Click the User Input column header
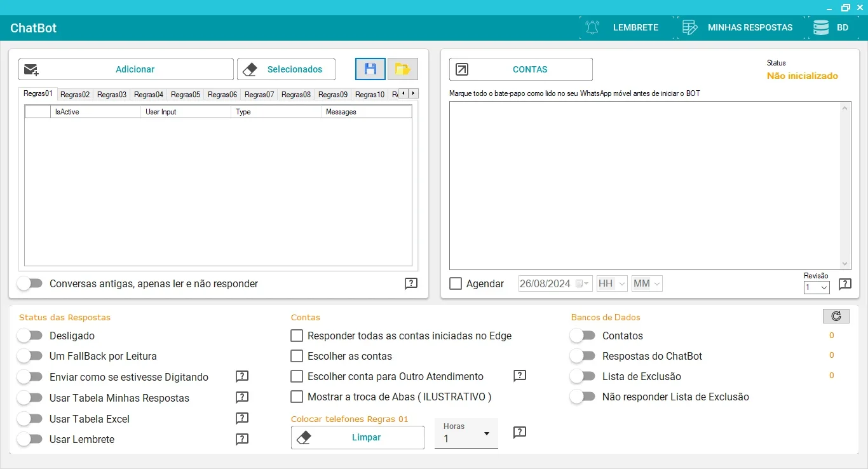This screenshot has width=868, height=469. click(186, 112)
